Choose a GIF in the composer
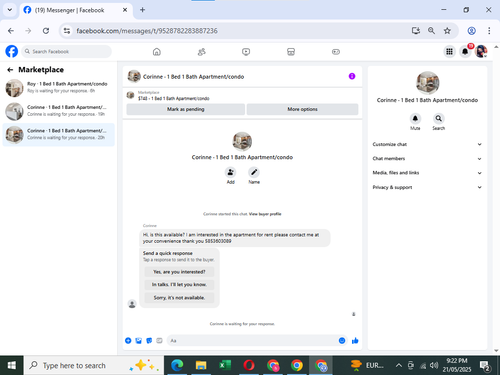500x375 pixels. [159, 340]
